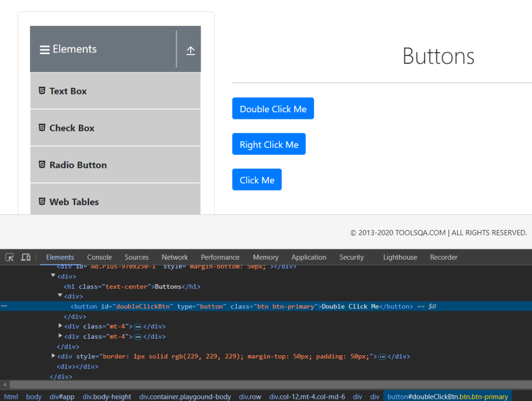532x401 pixels.
Task: Click the Double Click Me button
Action: tap(273, 109)
